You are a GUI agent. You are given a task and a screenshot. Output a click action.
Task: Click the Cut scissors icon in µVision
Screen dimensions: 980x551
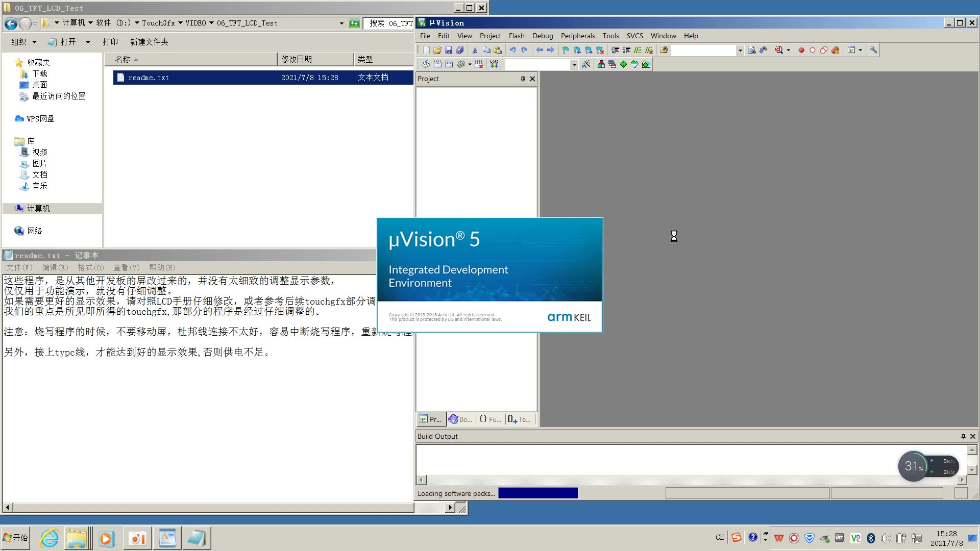(475, 50)
